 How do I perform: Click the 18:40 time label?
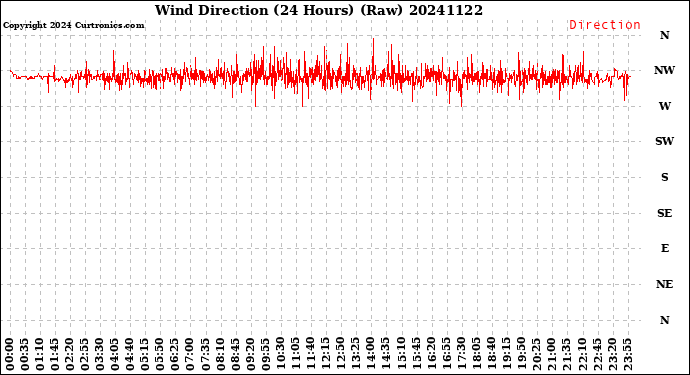tap(492, 355)
